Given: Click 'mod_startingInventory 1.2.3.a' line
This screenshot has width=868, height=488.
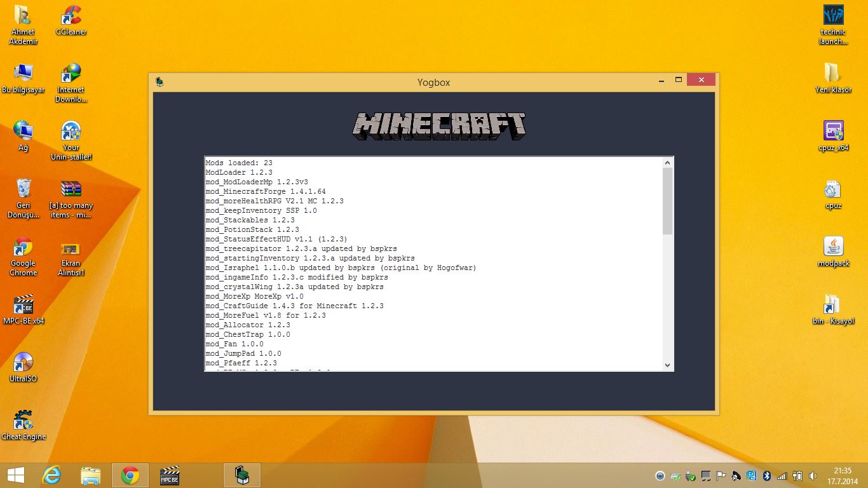Looking at the screenshot, I should point(310,258).
